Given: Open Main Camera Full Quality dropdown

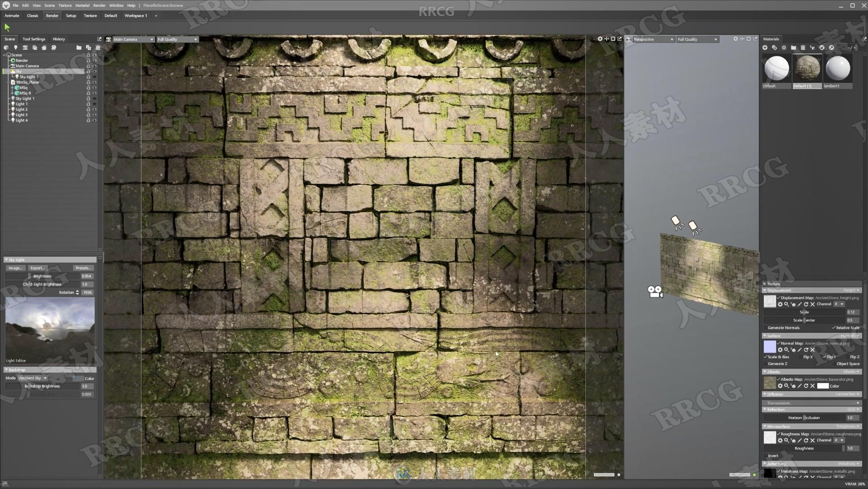Looking at the screenshot, I should [177, 39].
